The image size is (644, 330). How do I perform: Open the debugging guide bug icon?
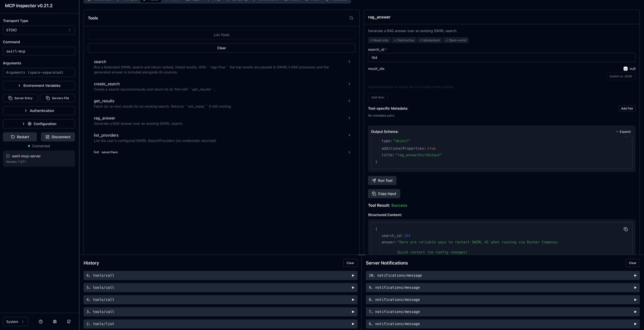coord(55,322)
